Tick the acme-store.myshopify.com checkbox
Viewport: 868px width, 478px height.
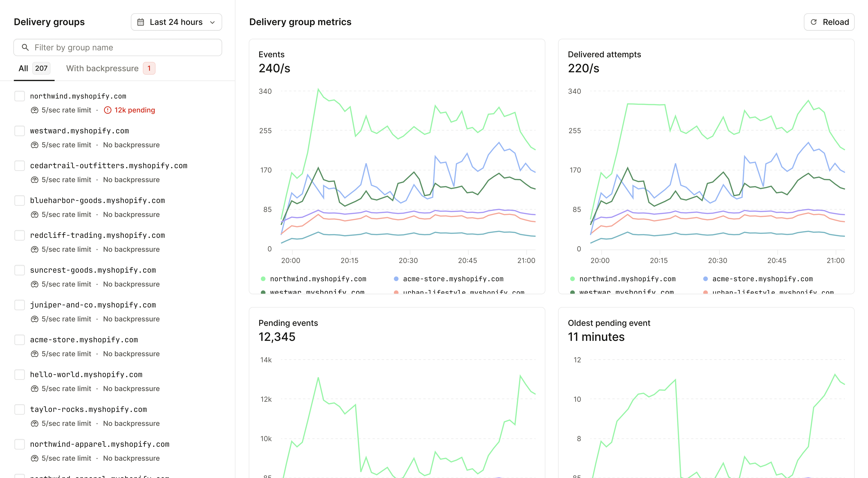19,340
